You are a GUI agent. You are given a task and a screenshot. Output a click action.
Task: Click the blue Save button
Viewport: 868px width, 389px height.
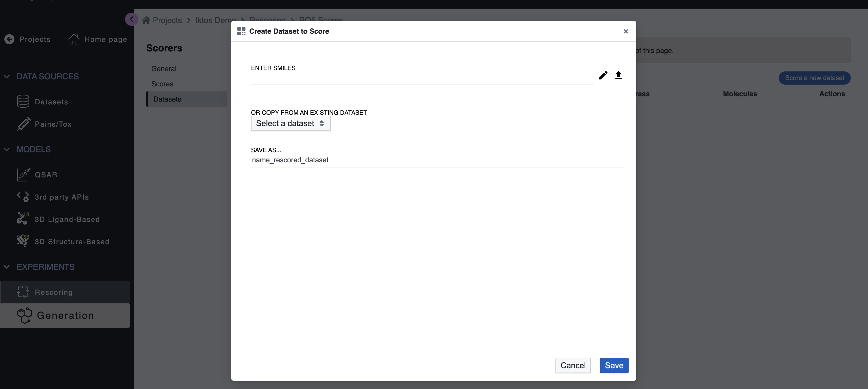click(x=614, y=365)
